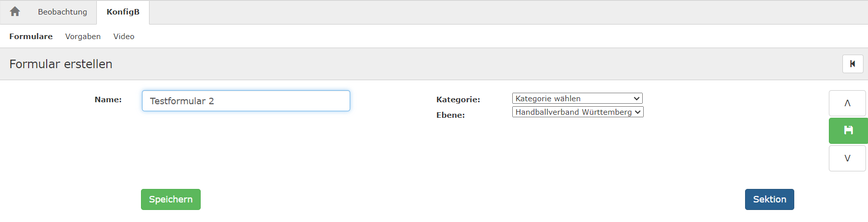Image resolution: width=868 pixels, height=222 pixels.
Task: Click the blue Sektion button
Action: coord(769,199)
